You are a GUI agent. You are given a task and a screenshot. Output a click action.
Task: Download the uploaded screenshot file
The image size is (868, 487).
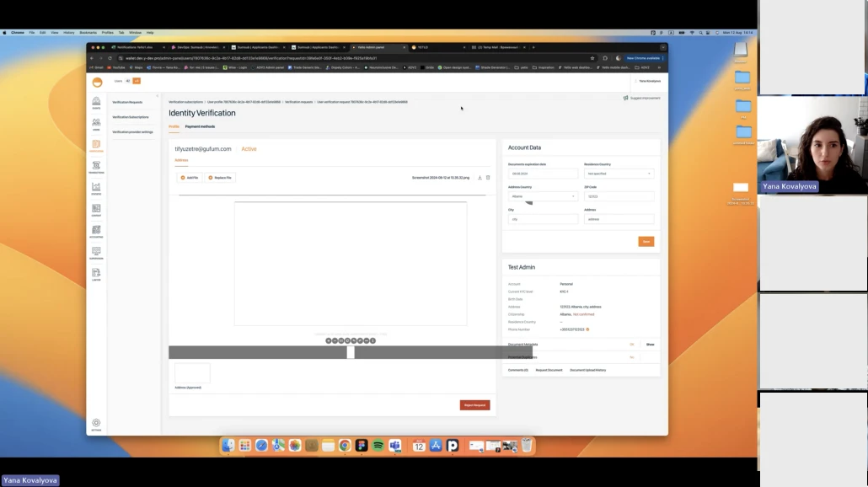click(480, 178)
